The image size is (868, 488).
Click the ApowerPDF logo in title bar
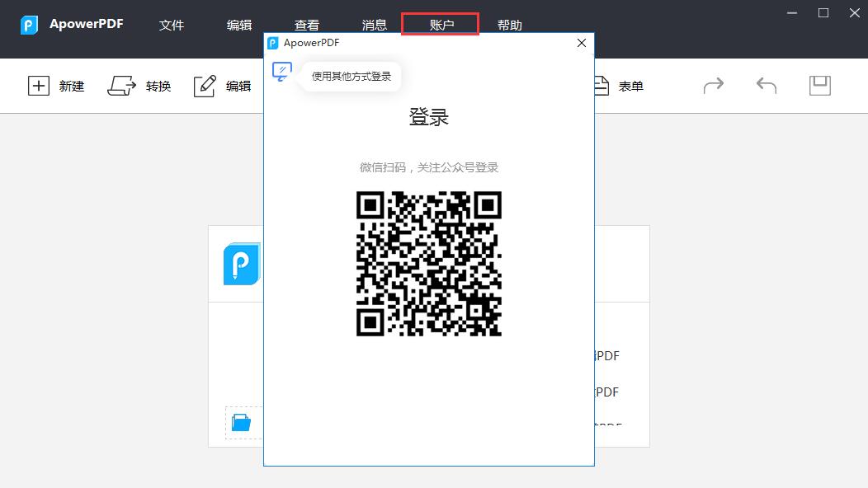coord(29,25)
